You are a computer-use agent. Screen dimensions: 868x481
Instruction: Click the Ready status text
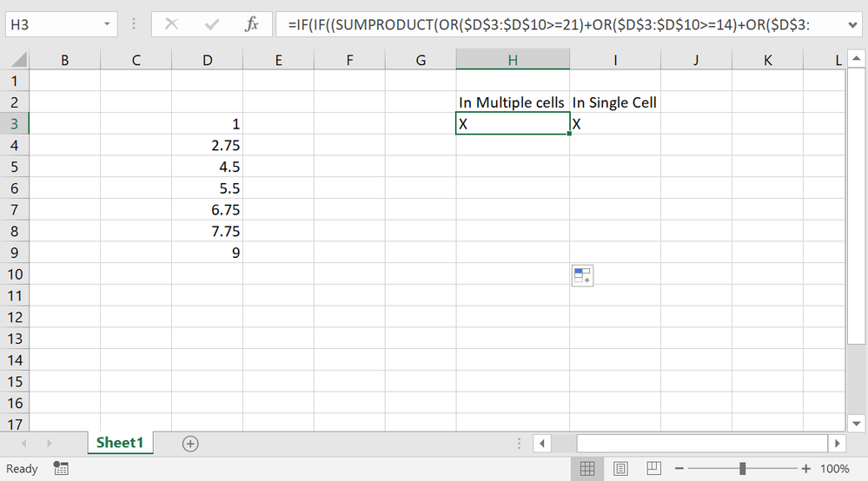22,469
